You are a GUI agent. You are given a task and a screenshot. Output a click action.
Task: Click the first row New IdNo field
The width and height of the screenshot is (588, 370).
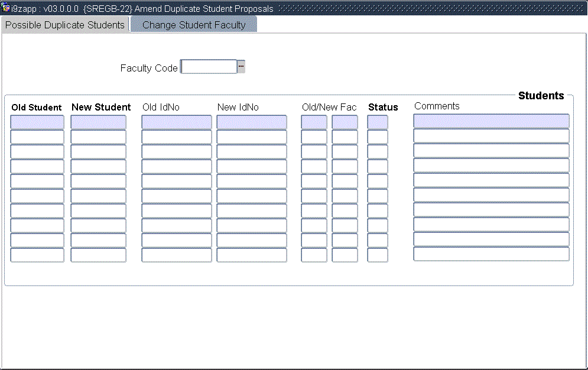(251, 122)
